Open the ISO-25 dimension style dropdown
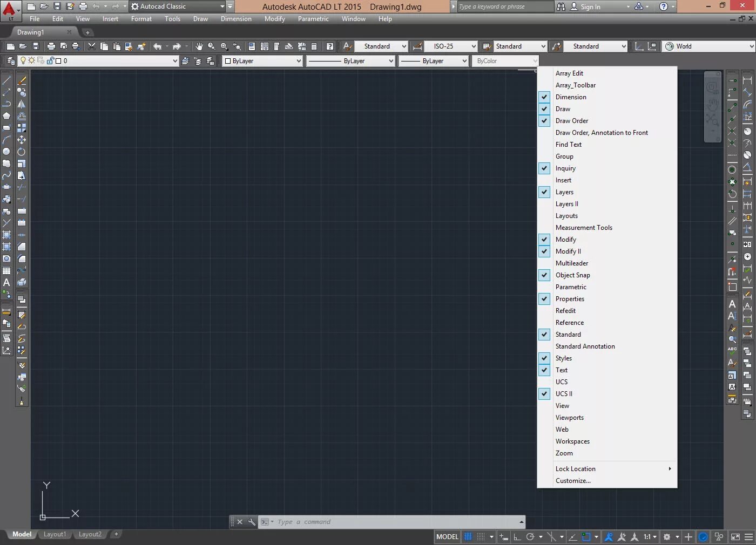Screen dimensions: 756x545 click(x=451, y=46)
